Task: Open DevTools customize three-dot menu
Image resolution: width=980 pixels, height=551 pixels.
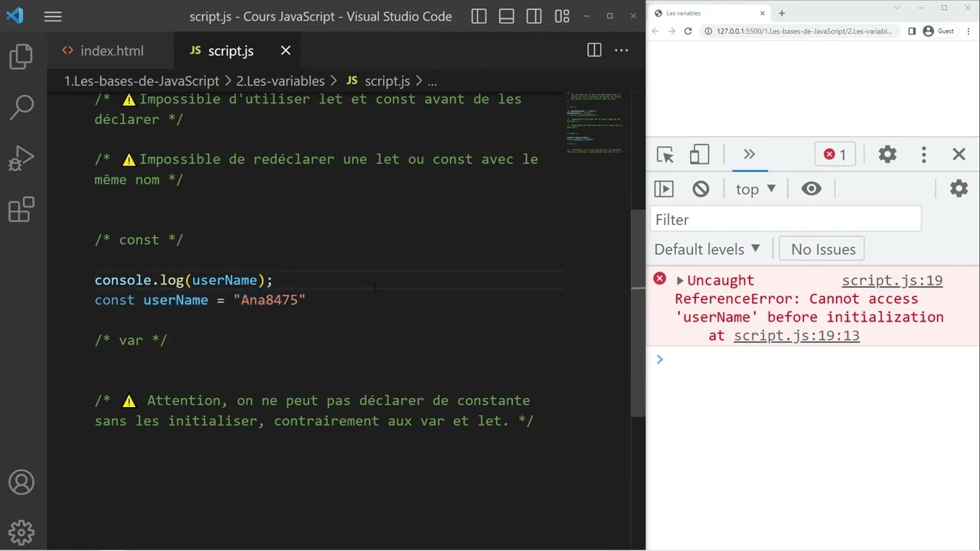Action: click(x=924, y=155)
